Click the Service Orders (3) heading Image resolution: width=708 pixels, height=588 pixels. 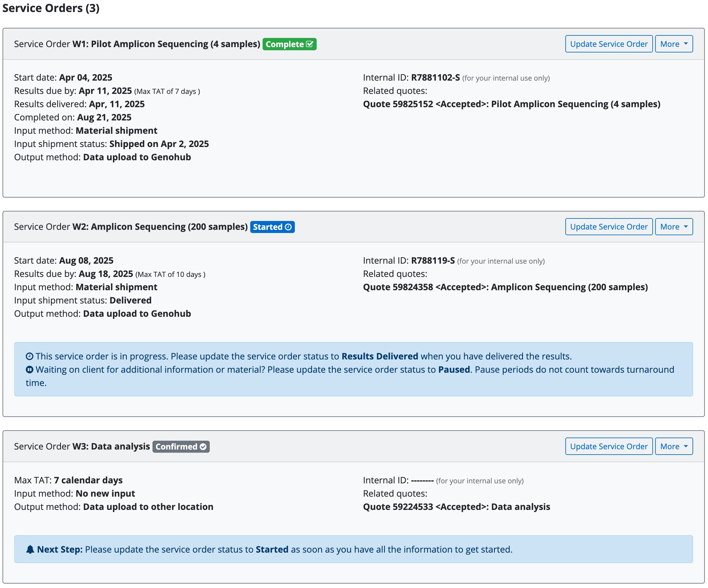(51, 8)
